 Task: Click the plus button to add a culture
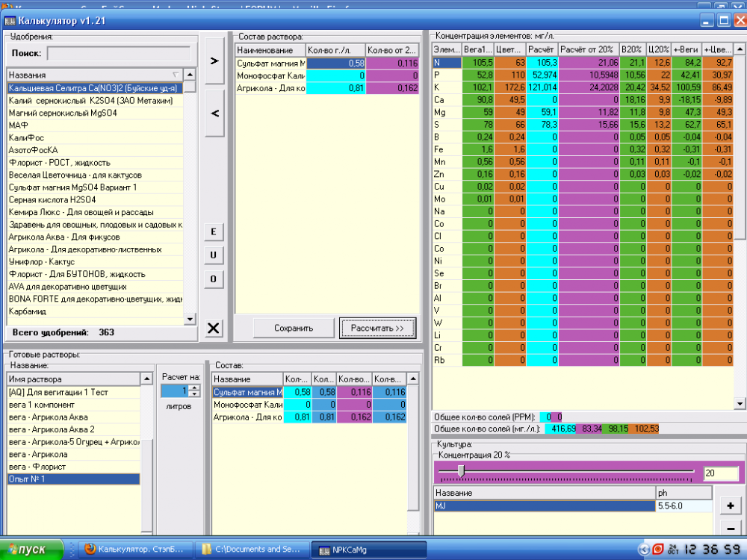point(731,505)
